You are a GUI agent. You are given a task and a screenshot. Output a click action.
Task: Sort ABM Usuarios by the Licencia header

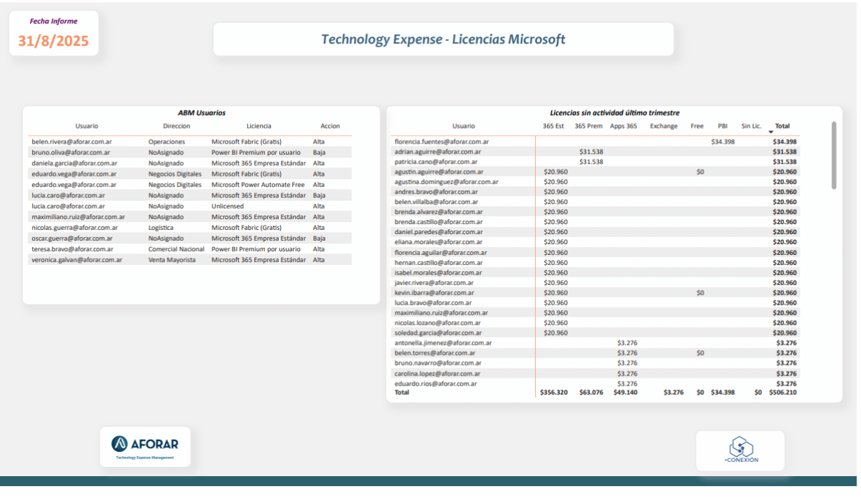point(259,126)
